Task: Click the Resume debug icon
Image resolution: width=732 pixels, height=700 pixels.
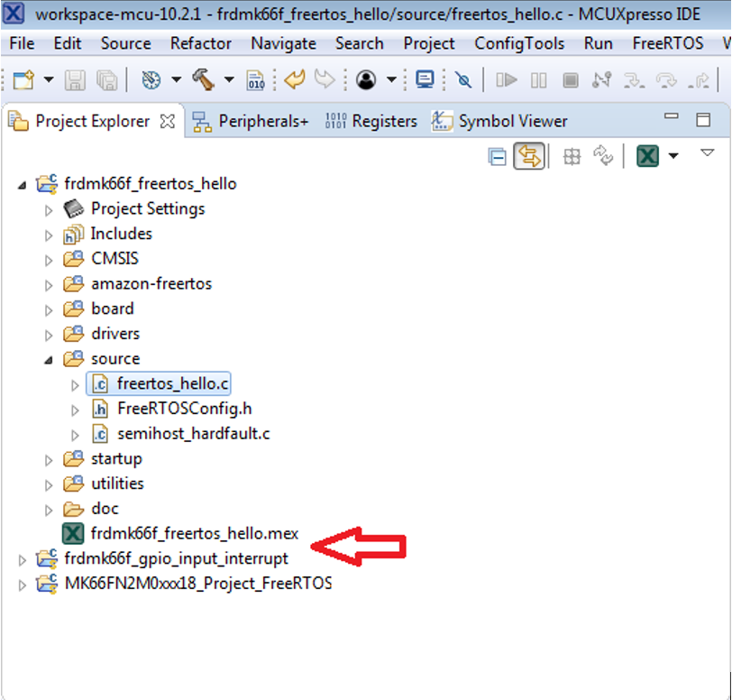Action: [x=506, y=80]
